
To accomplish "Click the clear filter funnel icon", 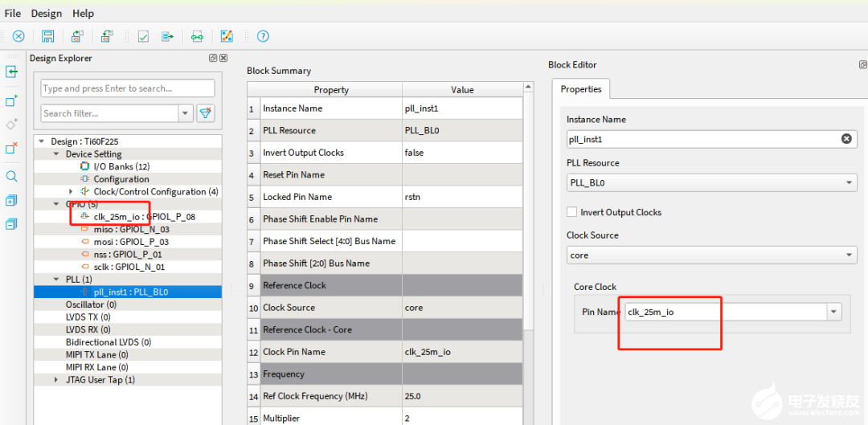I will [206, 113].
